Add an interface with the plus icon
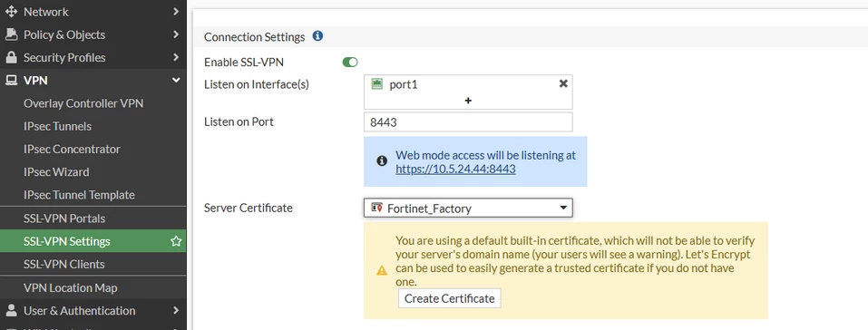The width and height of the screenshot is (868, 330). [x=468, y=101]
